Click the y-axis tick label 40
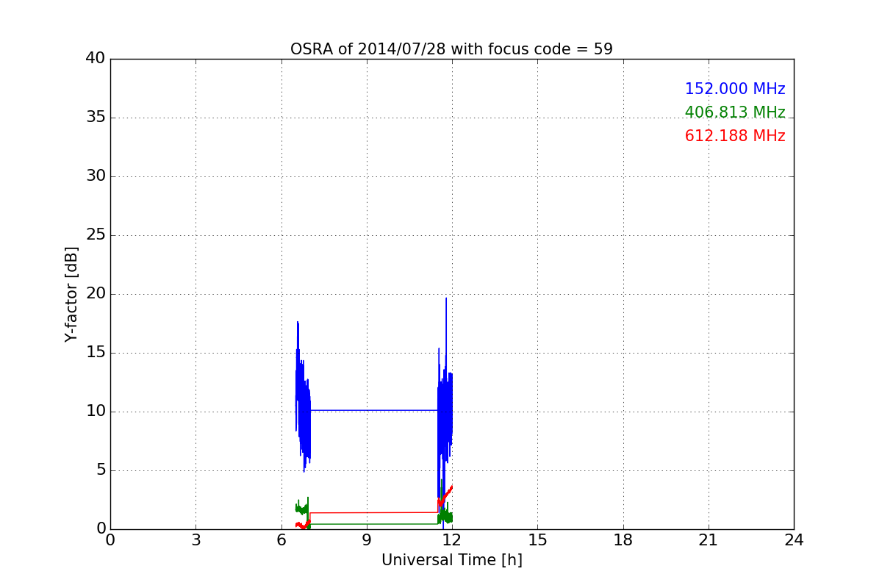This screenshot has height=588, width=882. [96, 59]
